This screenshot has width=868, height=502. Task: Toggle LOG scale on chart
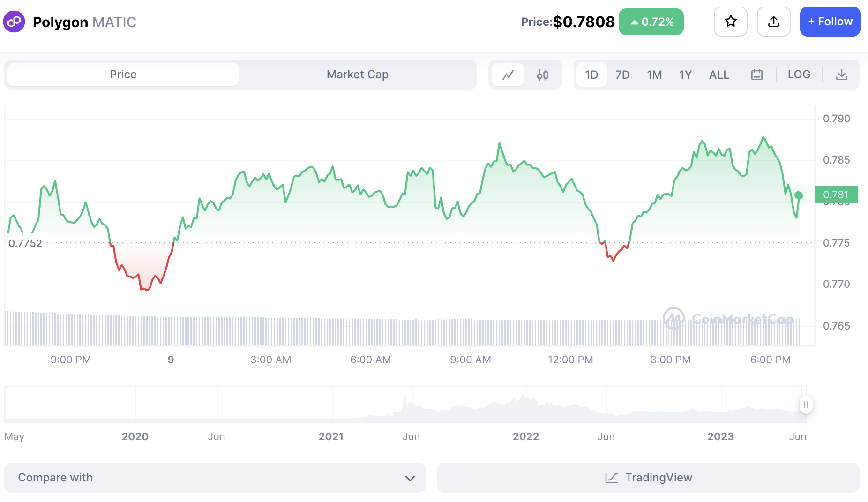[799, 75]
